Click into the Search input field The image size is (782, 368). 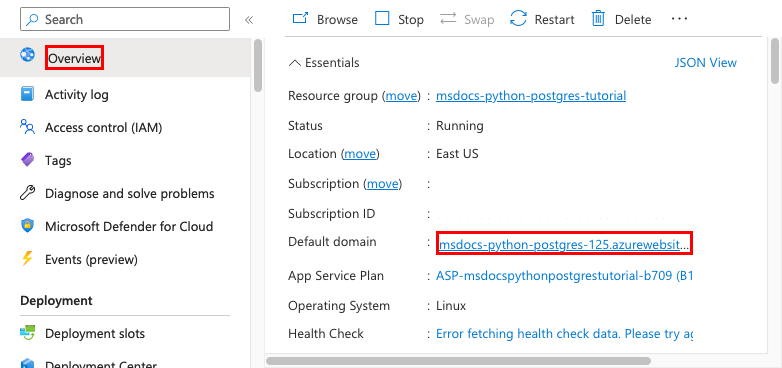[x=125, y=19]
